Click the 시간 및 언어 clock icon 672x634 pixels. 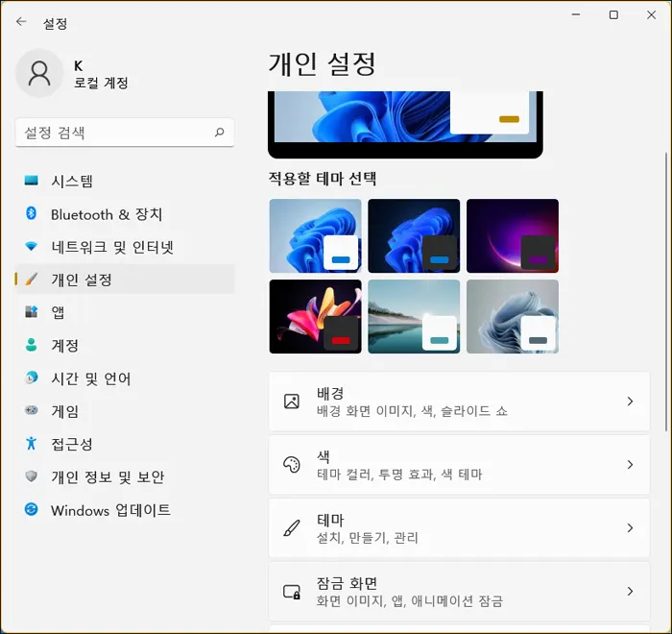tap(31, 378)
